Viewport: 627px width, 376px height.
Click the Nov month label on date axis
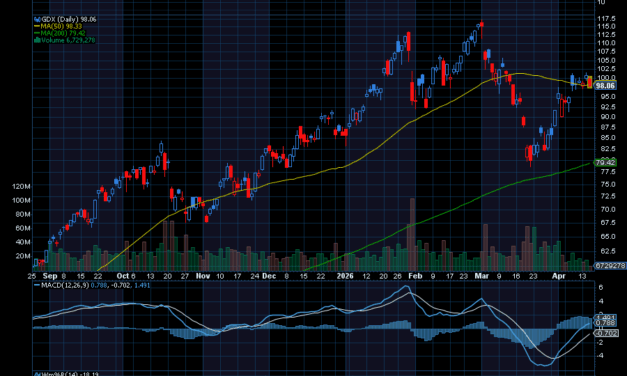(x=203, y=276)
